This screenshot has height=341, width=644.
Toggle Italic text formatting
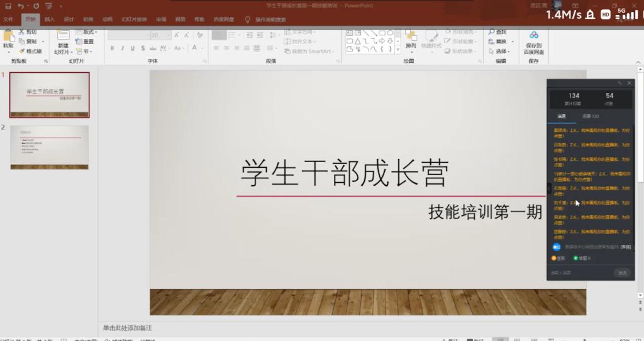(x=122, y=48)
